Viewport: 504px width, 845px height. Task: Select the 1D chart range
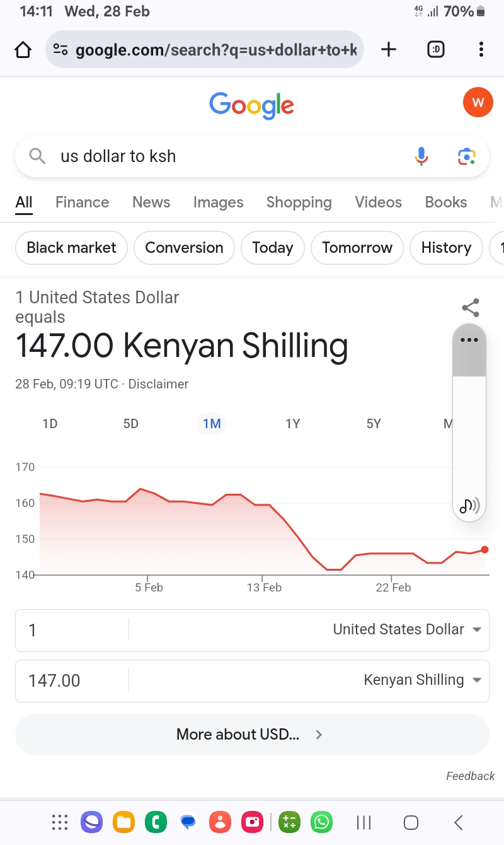50,424
